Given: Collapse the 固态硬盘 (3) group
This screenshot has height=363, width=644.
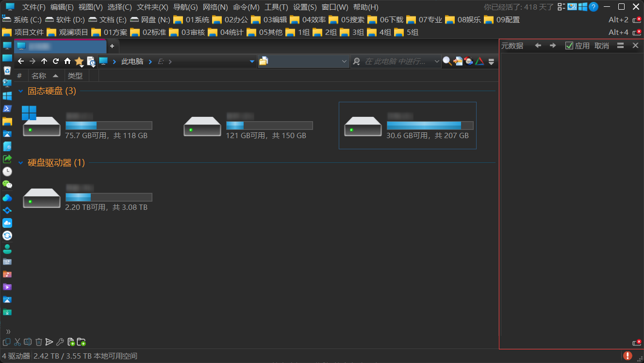Looking at the screenshot, I should [x=21, y=91].
